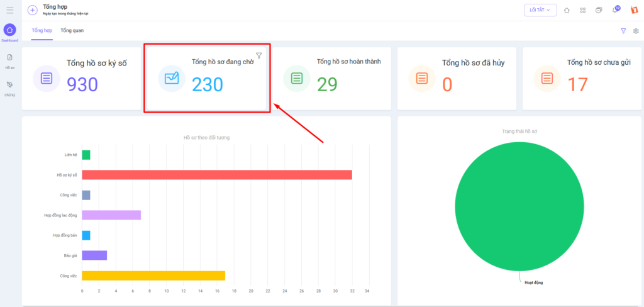The image size is (644, 307).
Task: Click the yellow Công việc bar
Action: tap(153, 276)
